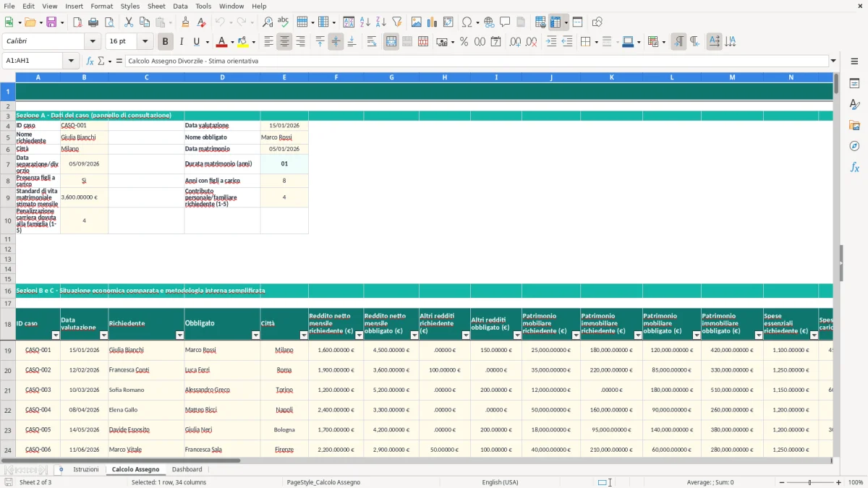Screen dimensions: 868x488
Task: Click the Copy icon
Action: 144,22
